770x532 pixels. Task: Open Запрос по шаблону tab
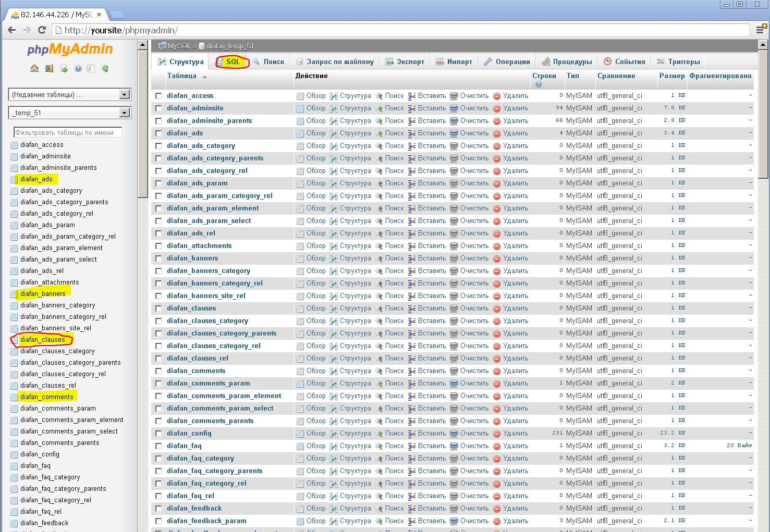click(335, 61)
